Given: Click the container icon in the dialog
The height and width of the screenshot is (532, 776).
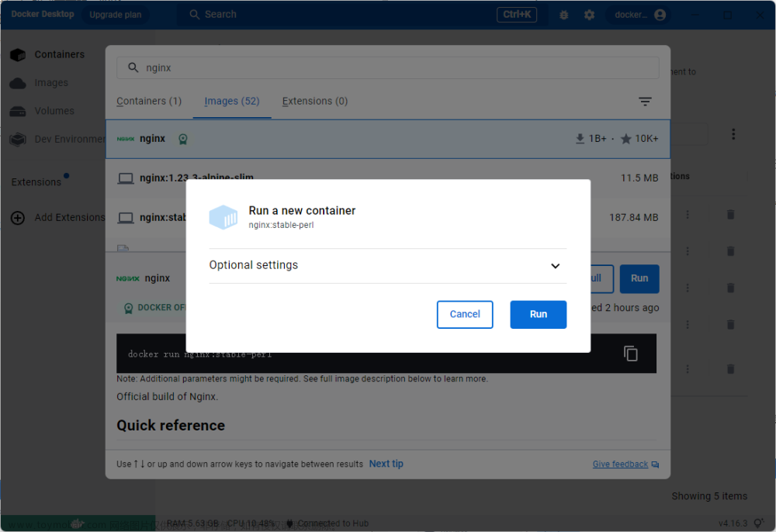Looking at the screenshot, I should pos(223,217).
